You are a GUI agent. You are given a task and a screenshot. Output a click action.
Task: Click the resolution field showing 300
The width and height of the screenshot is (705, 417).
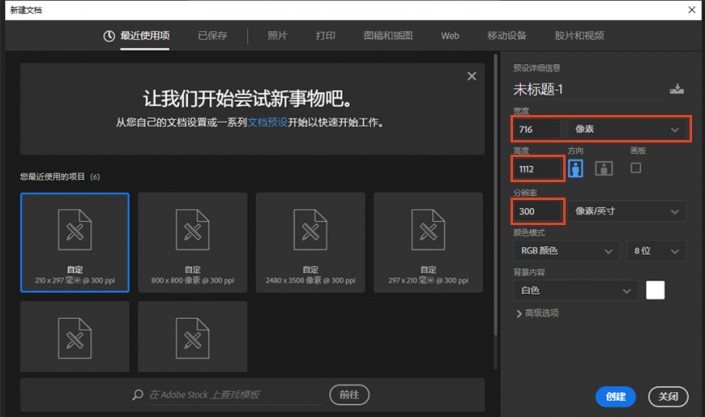(538, 211)
